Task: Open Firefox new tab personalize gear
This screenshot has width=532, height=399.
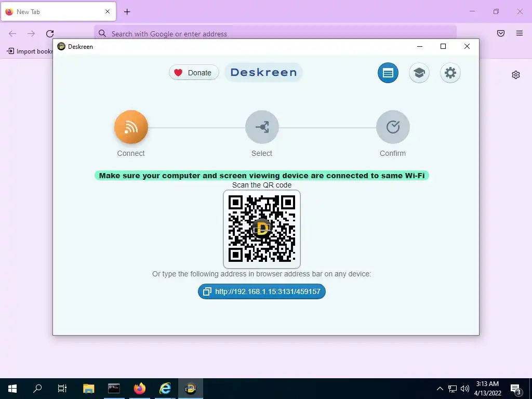Action: (x=516, y=75)
